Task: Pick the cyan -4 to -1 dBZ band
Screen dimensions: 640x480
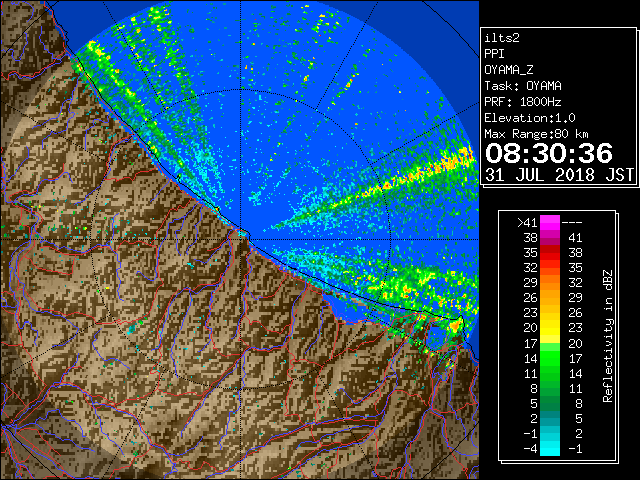Action: (x=550, y=449)
